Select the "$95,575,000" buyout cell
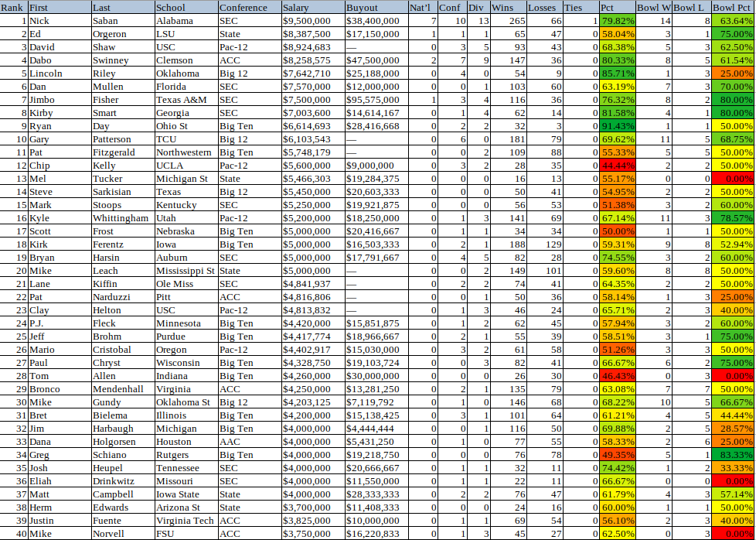 tap(376, 100)
